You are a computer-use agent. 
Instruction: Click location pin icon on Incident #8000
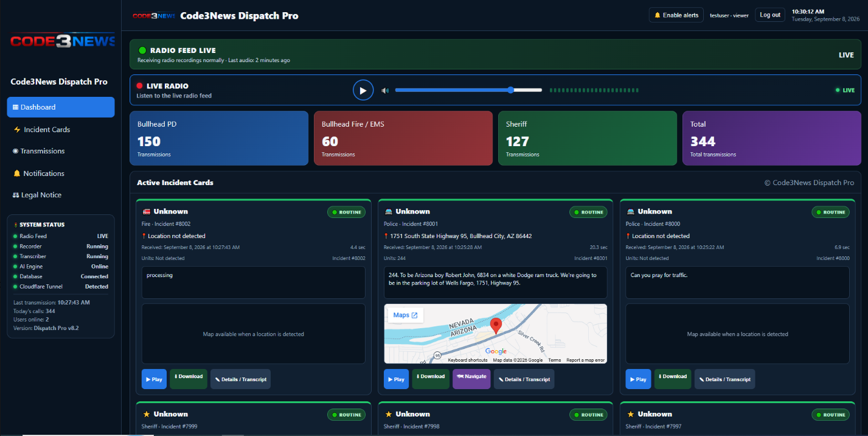628,236
